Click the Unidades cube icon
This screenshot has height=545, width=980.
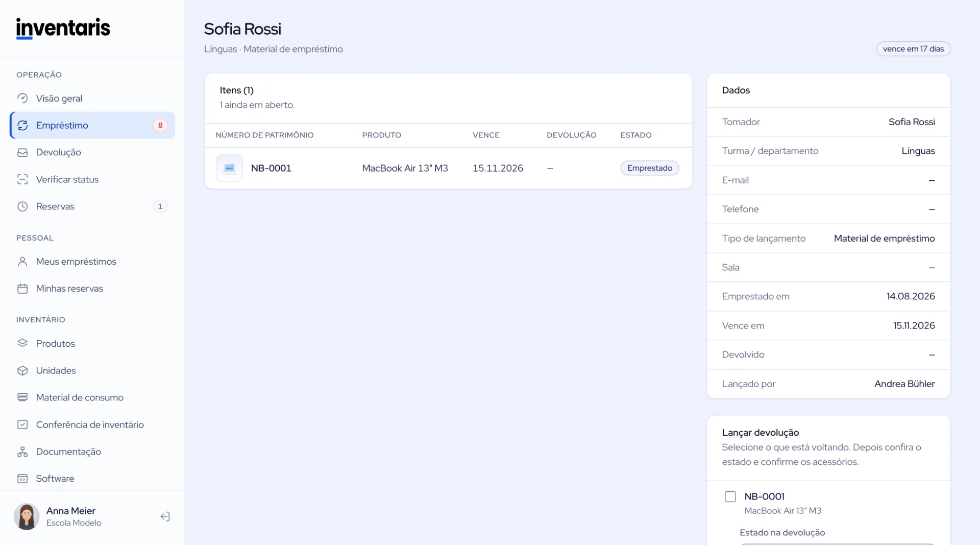pos(22,370)
